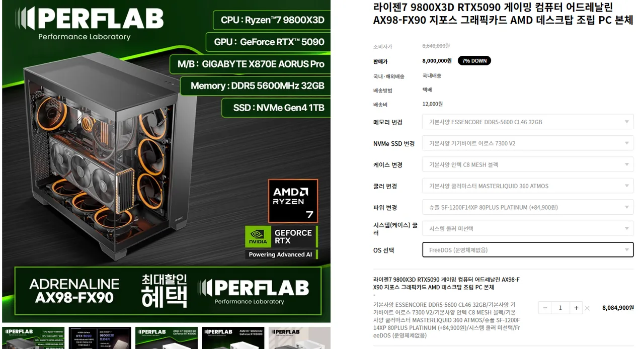The width and height of the screenshot is (644, 349).
Task: Click the AMD Ryzen 7 logo badge
Action: click(x=293, y=201)
